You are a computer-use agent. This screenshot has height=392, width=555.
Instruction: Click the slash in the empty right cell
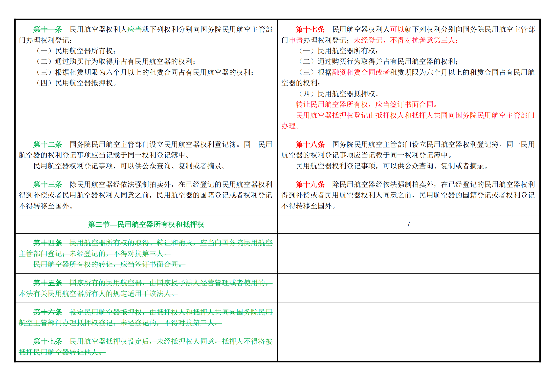[409, 224]
